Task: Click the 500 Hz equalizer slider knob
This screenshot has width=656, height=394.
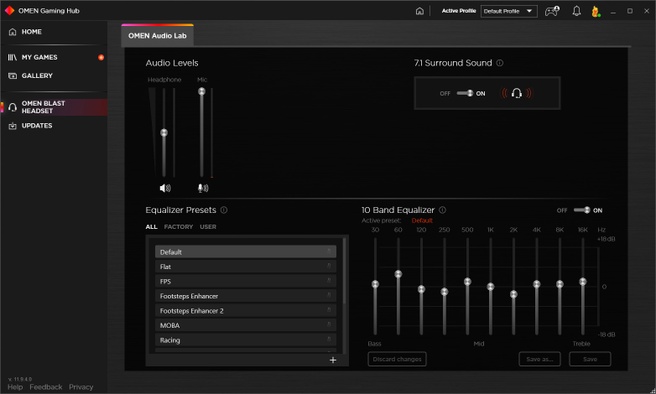Action: click(467, 281)
